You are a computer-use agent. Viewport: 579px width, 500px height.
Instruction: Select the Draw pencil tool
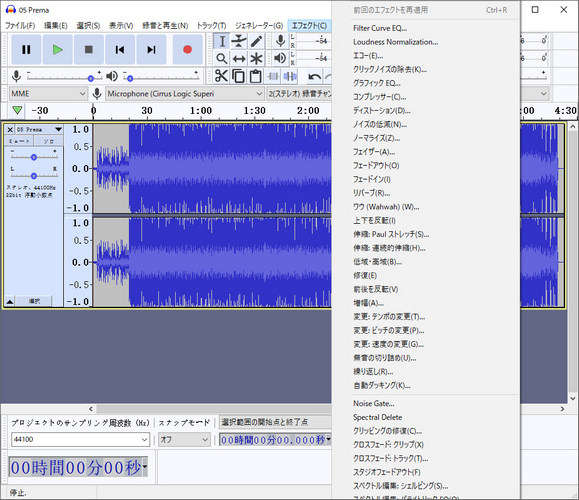(256, 41)
